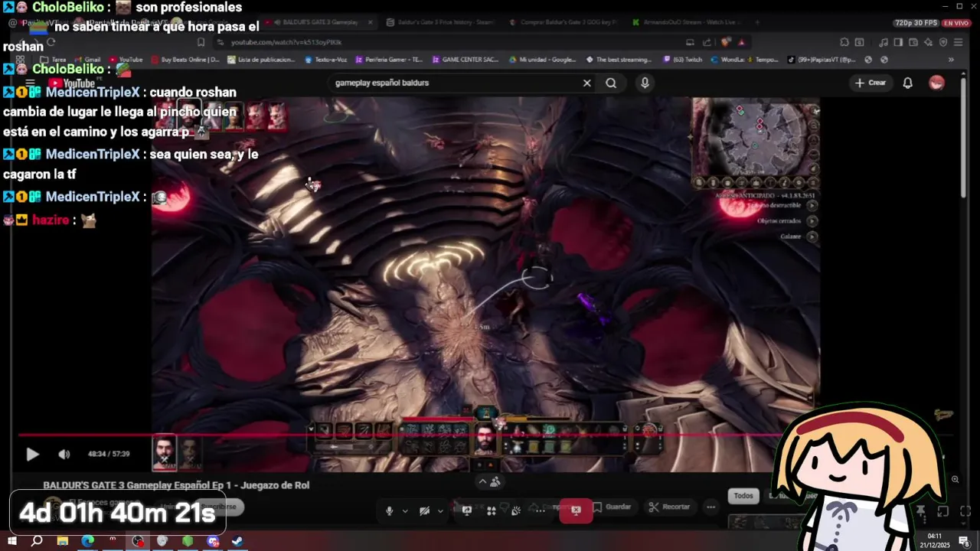Toggle the microphone in call bar
This screenshot has width=980, height=551.
pos(390,511)
